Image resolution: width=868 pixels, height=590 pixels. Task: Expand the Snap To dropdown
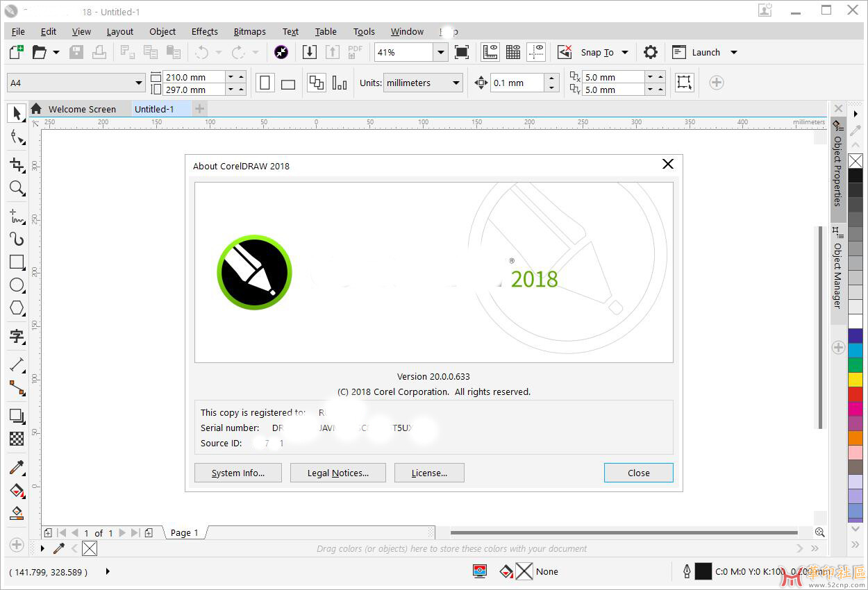click(625, 52)
